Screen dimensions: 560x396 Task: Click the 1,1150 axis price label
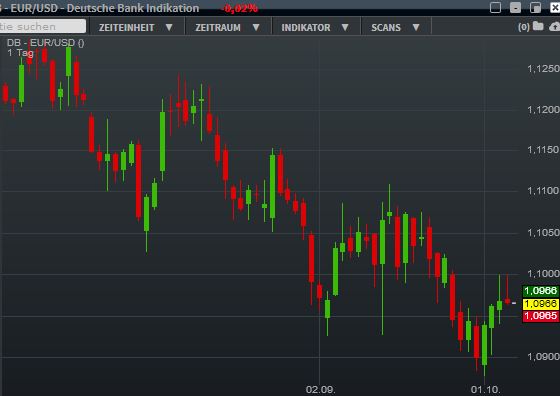[543, 150]
